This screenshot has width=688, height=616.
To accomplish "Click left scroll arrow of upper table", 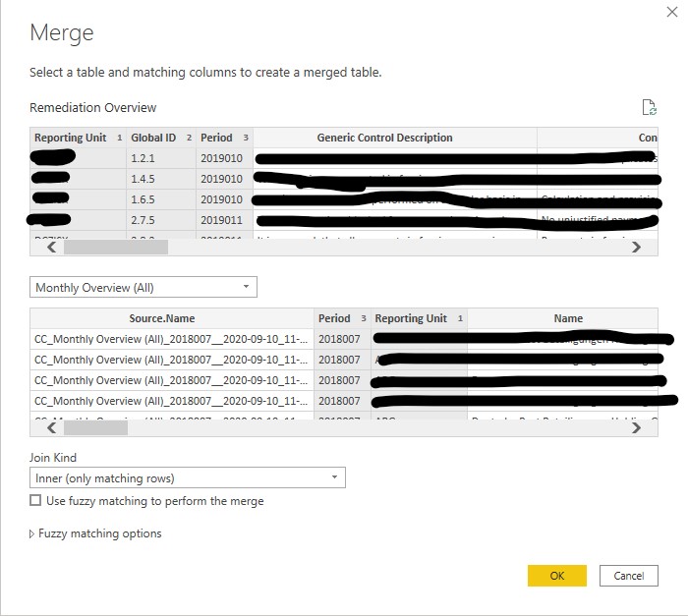I will coord(51,247).
